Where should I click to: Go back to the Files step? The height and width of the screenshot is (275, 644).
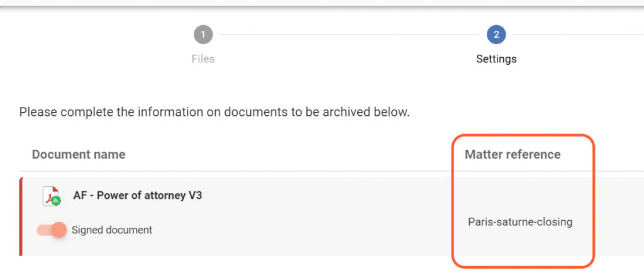(203, 59)
